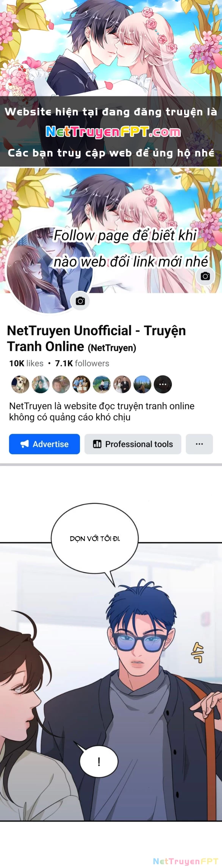Click the family photo follower avatar

pos(81,384)
